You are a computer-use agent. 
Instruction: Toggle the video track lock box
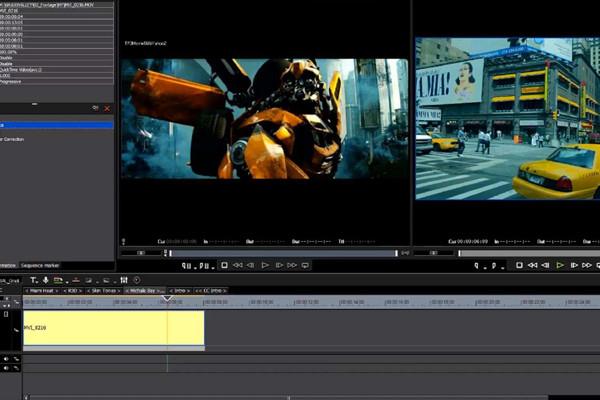coord(5,314)
